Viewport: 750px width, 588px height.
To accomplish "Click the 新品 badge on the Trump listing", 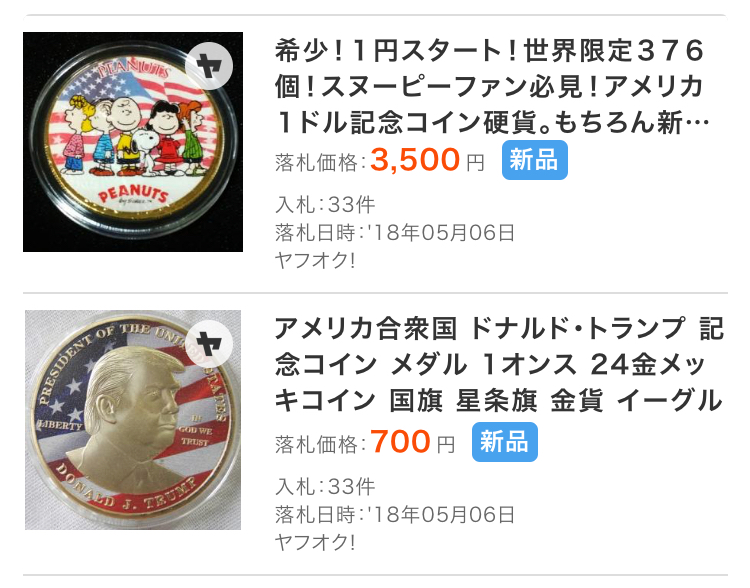I will pos(505,442).
